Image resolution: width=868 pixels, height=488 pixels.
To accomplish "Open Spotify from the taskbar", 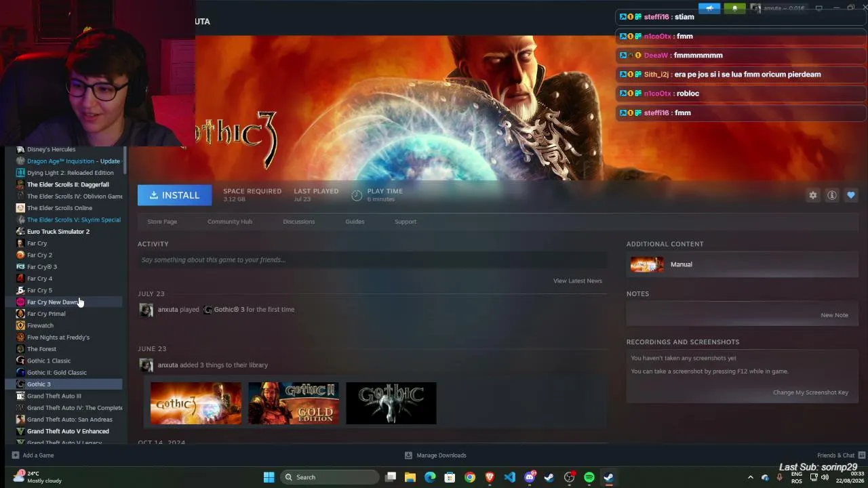I will pyautogui.click(x=589, y=477).
